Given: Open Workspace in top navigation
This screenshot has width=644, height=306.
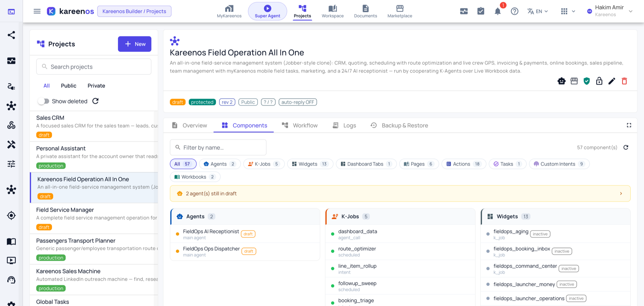Looking at the screenshot, I should point(333,11).
